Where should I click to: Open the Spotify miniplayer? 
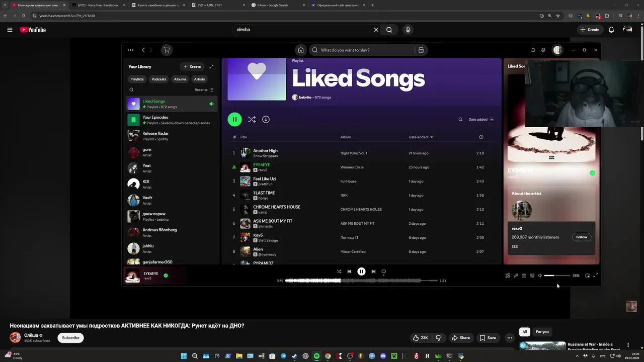click(587, 276)
